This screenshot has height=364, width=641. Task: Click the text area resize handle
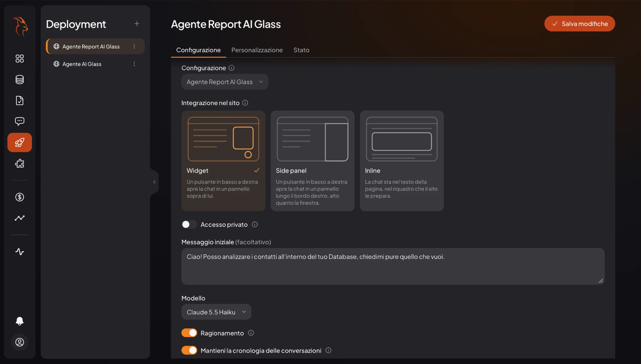point(601,281)
